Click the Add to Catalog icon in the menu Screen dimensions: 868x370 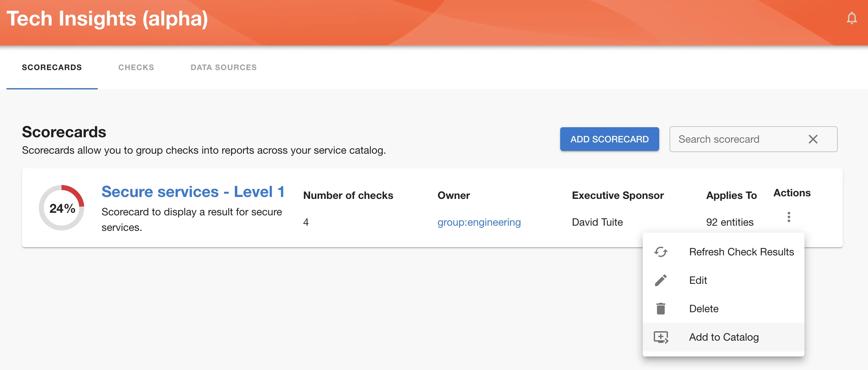[661, 337]
